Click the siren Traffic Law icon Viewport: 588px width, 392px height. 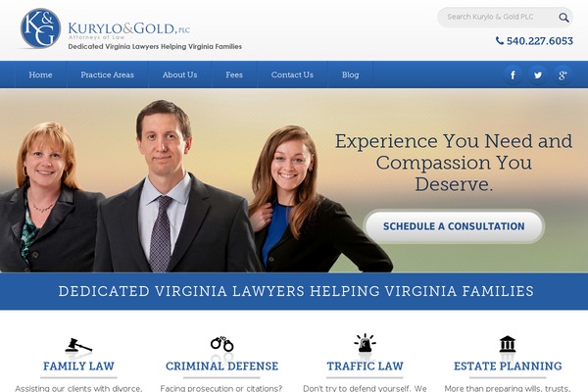pyautogui.click(x=365, y=342)
